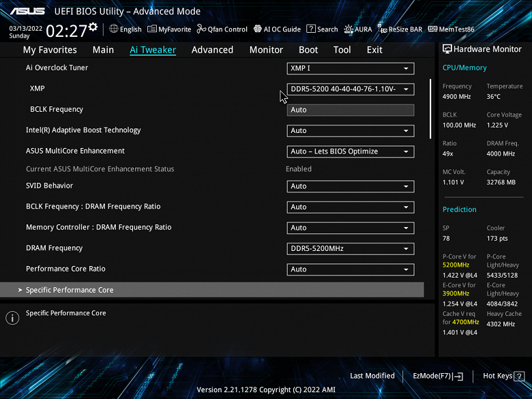Click Version 2.21.1278 copyright text
The width and height of the screenshot is (532, 399).
(x=266, y=390)
